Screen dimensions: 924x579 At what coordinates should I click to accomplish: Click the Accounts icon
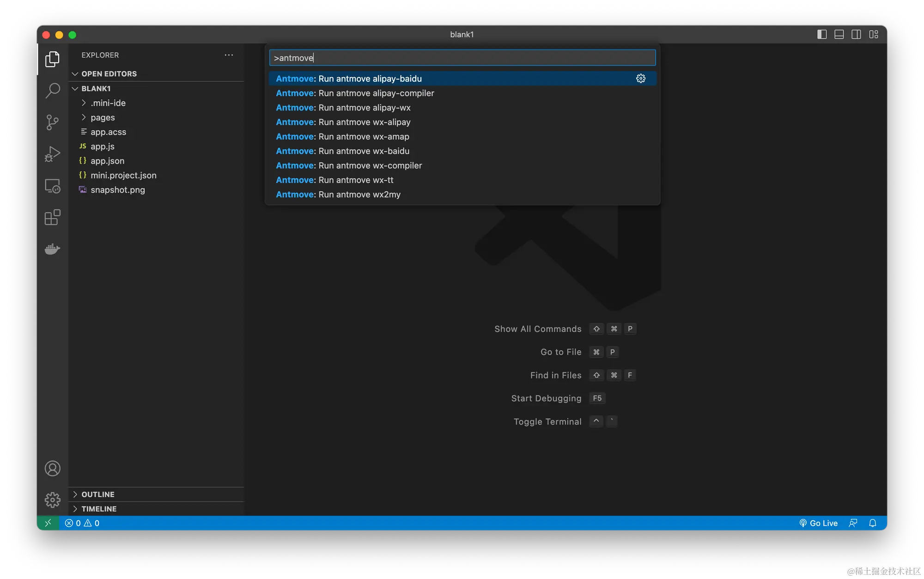pos(53,469)
